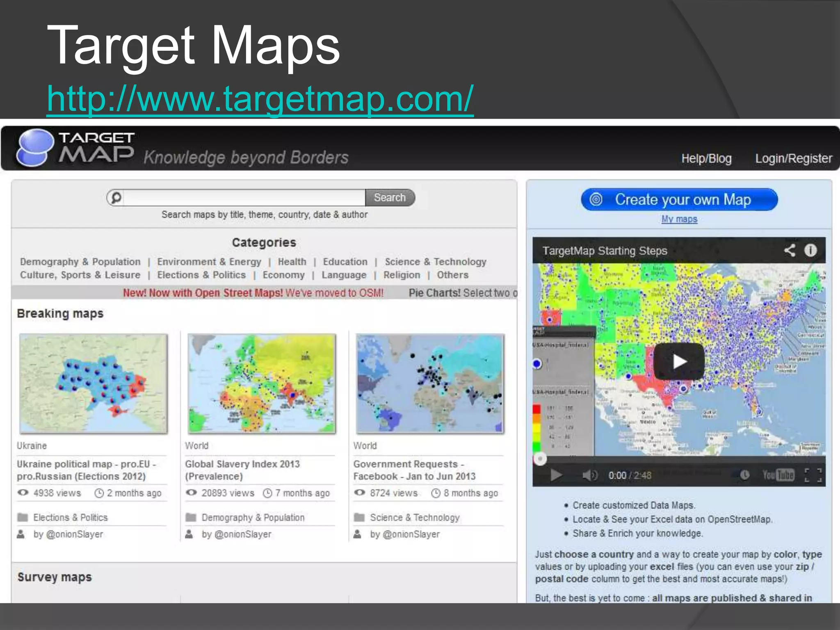Click the info icon on video

pyautogui.click(x=810, y=250)
